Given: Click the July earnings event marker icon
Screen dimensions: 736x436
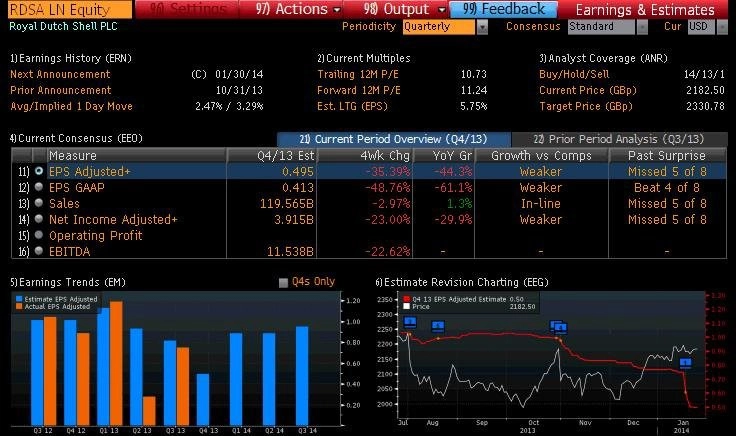Looking at the screenshot, I should pyautogui.click(x=410, y=322).
